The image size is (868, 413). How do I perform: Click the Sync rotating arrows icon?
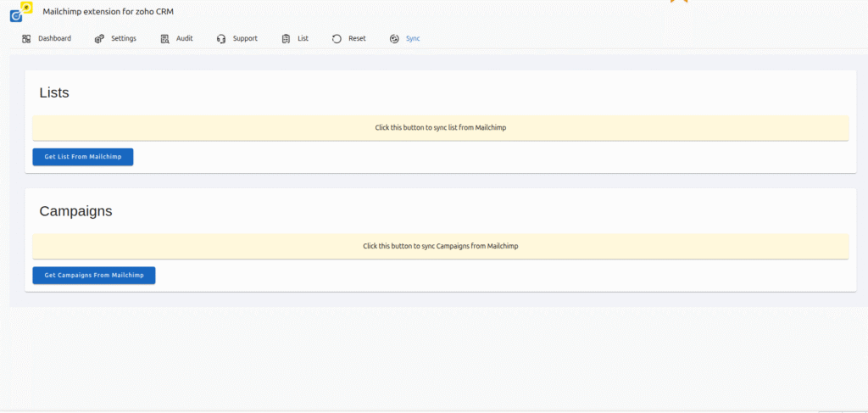[394, 39]
